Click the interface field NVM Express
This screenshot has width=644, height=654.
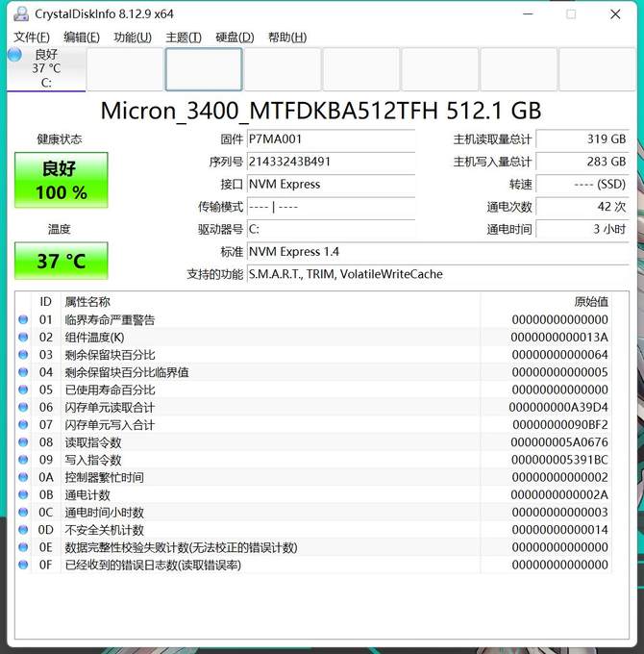tap(331, 185)
